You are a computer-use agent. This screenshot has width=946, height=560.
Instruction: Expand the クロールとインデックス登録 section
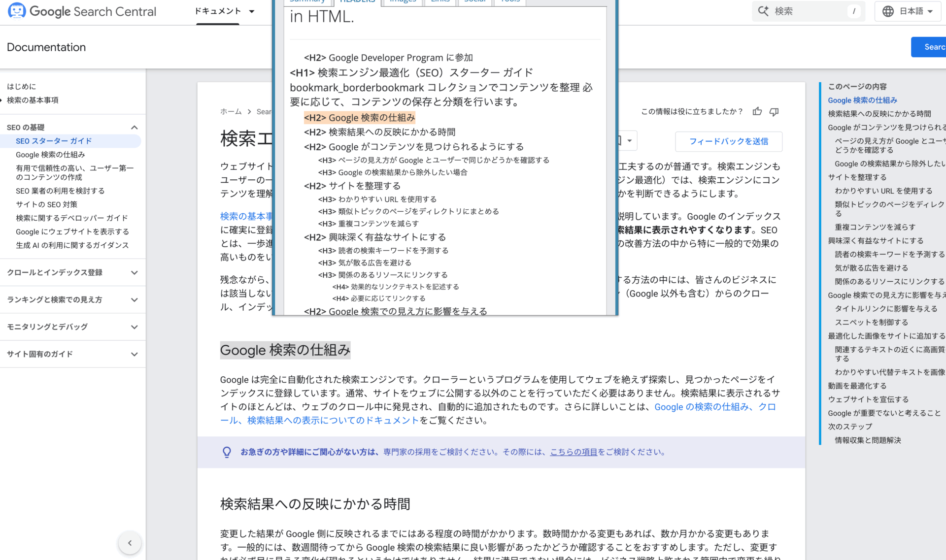134,272
